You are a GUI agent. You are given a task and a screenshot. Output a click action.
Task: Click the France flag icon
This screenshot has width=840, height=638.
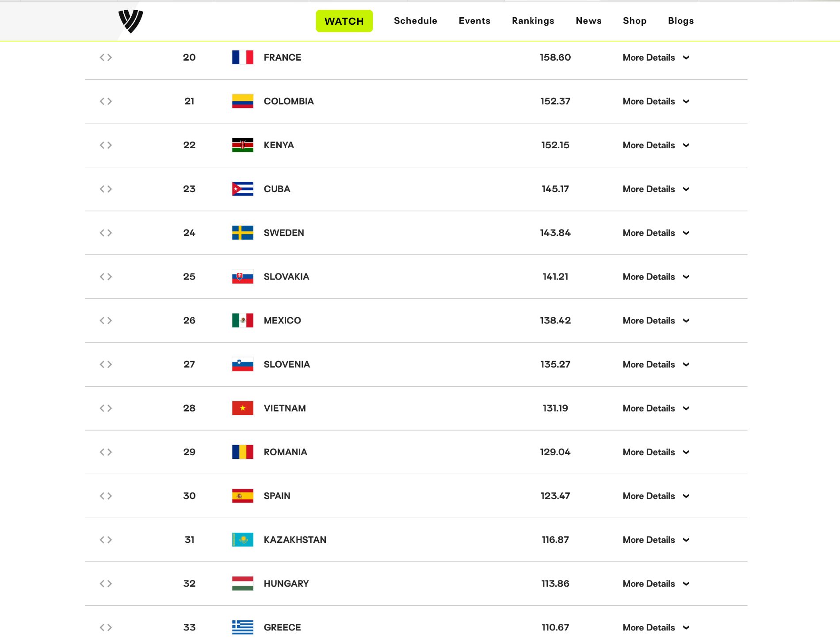(243, 58)
